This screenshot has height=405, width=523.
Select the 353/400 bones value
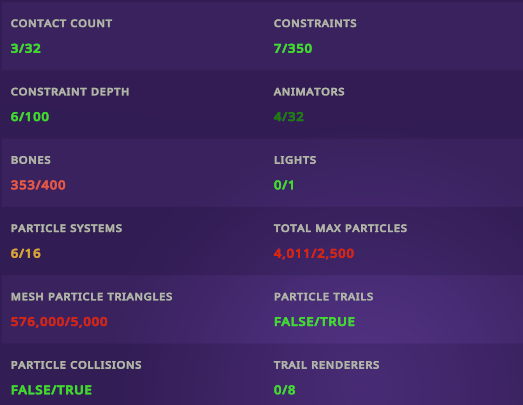38,185
